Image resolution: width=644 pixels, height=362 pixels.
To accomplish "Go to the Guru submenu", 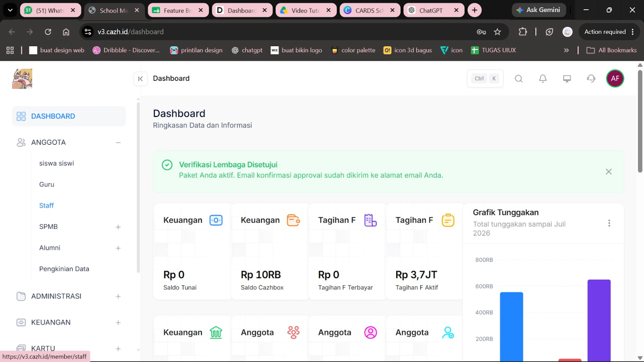I will click(47, 184).
